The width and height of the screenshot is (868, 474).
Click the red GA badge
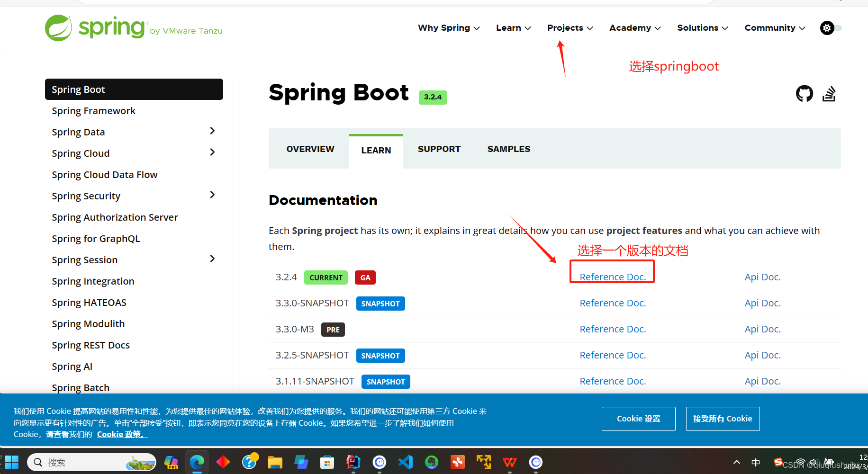click(365, 277)
